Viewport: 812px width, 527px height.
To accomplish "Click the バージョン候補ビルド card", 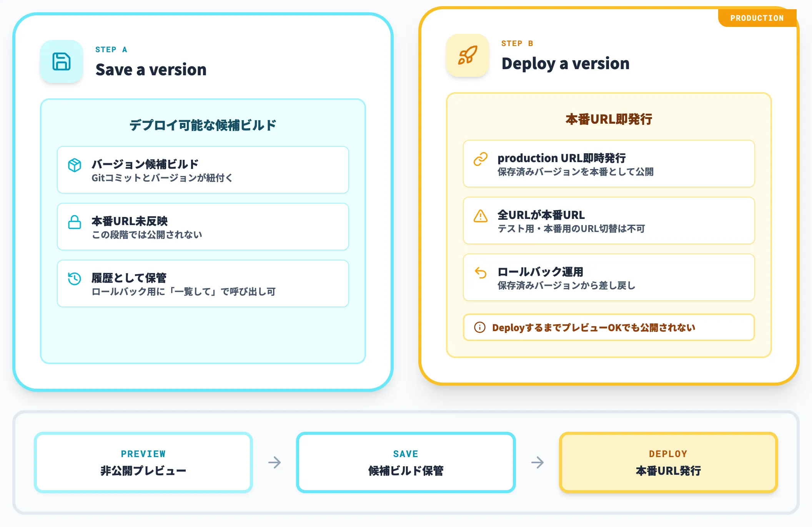I will pos(203,170).
